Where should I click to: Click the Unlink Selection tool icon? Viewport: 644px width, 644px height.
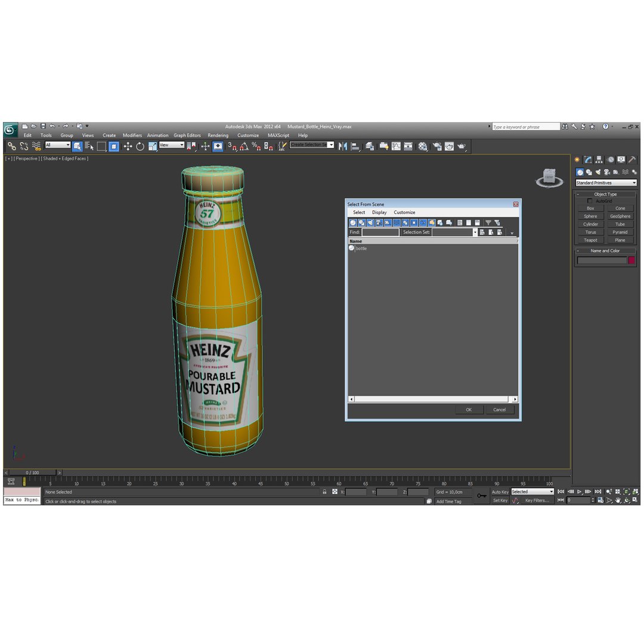coord(24,146)
